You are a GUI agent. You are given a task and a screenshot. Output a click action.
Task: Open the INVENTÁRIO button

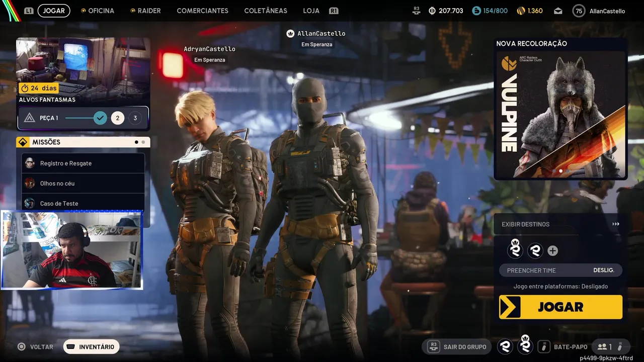pos(92,347)
